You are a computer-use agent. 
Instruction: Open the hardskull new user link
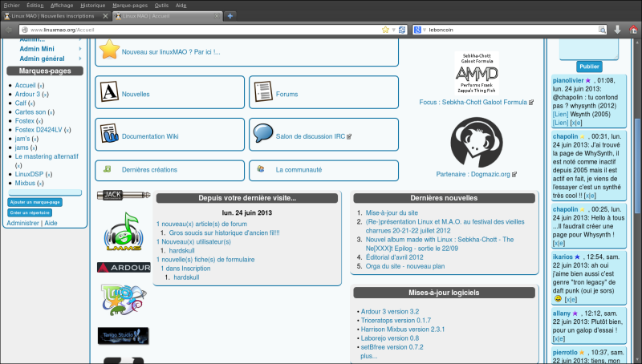[182, 251]
